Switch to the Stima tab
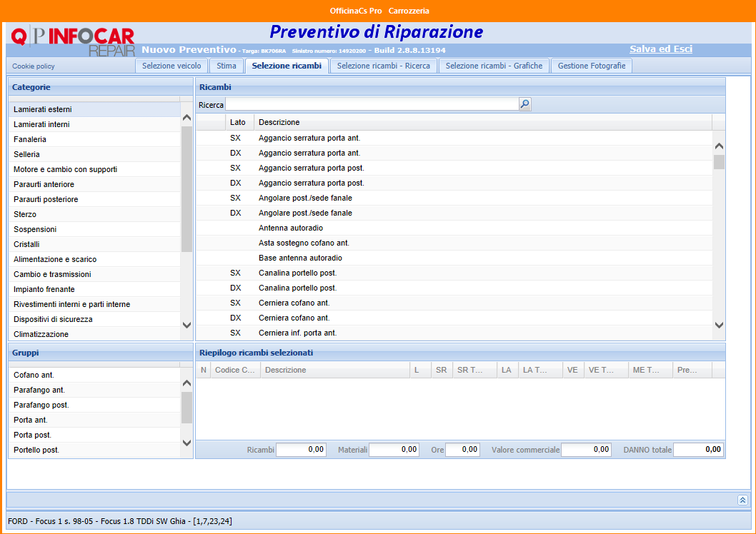Viewport: 756px width, 534px height. (227, 66)
